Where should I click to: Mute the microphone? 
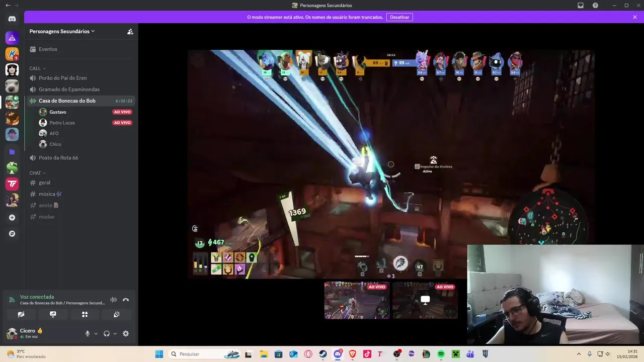click(88, 333)
